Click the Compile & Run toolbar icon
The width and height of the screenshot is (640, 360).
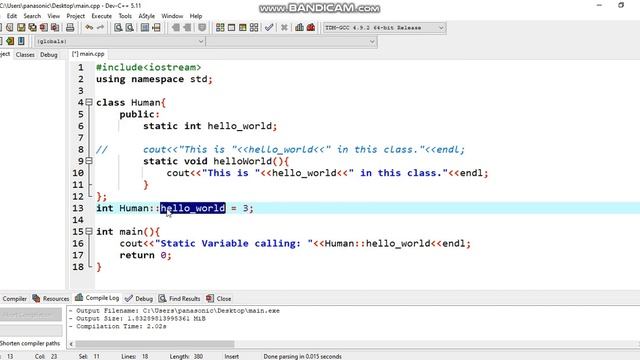coord(243,28)
